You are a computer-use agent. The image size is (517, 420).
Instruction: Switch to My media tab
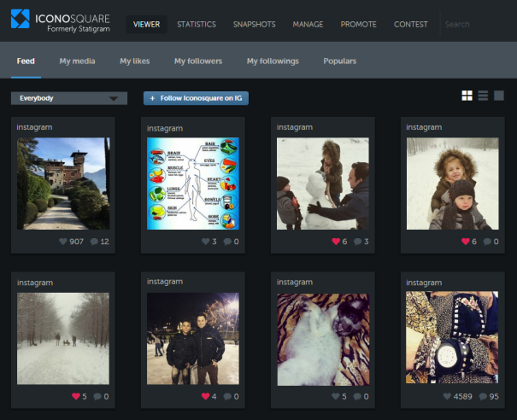[77, 61]
